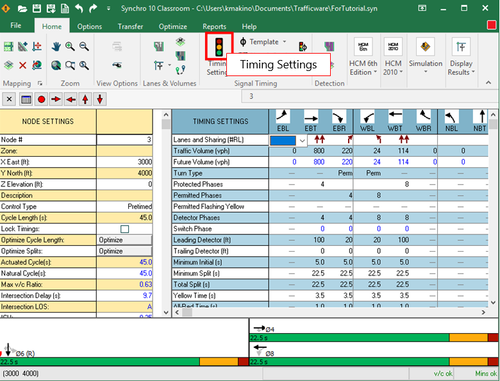Click the red down-arrow approach button

(100, 99)
